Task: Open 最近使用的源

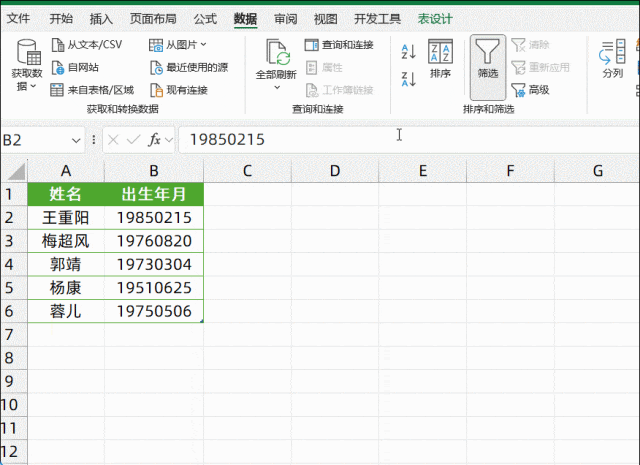Action: pyautogui.click(x=189, y=67)
